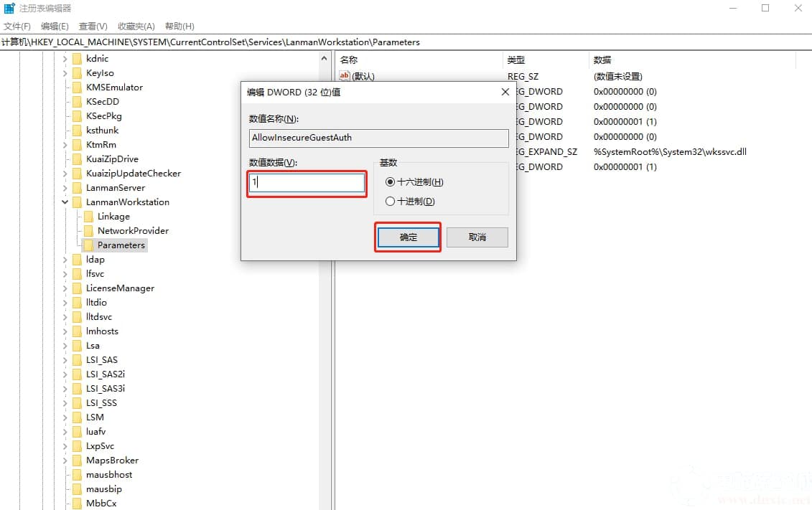Click the 数值数据 value input field
This screenshot has height=510, width=812.
(307, 183)
